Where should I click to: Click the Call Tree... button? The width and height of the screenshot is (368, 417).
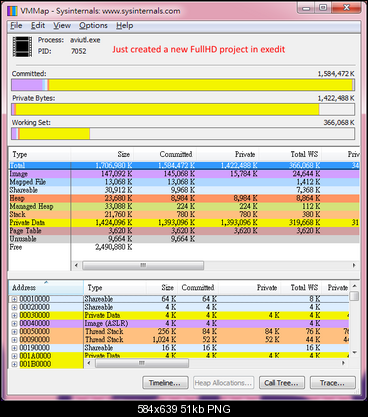coord(282,383)
